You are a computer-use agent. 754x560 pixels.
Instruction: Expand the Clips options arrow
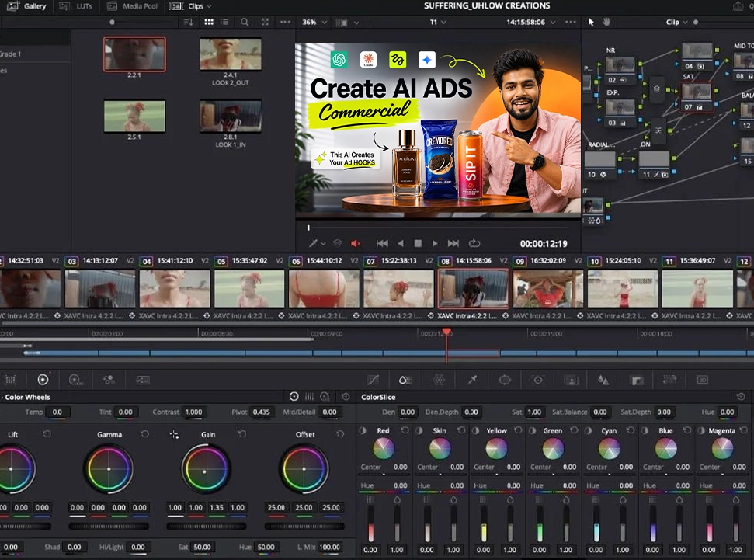pos(209,6)
